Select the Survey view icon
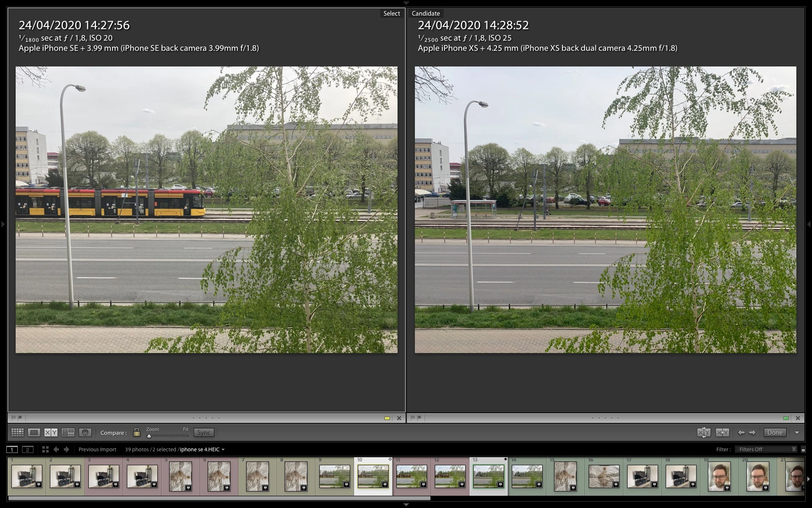This screenshot has width=812, height=508. pyautogui.click(x=68, y=432)
